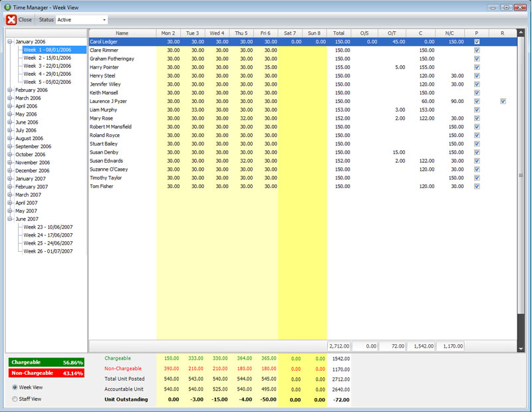Click the red Non-Chargeable percentage bar
Viewport: 532px width, 412px height.
(x=47, y=373)
